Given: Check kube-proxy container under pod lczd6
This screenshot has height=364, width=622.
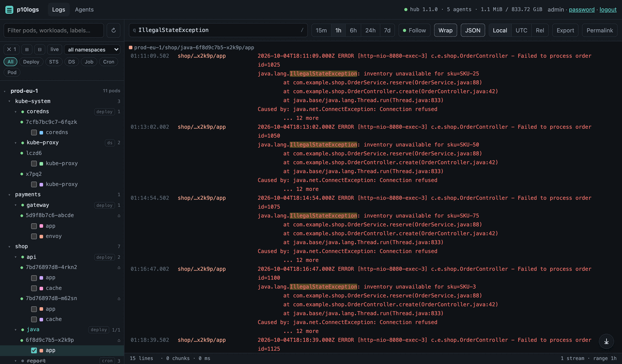Looking at the screenshot, I should pos(34,163).
